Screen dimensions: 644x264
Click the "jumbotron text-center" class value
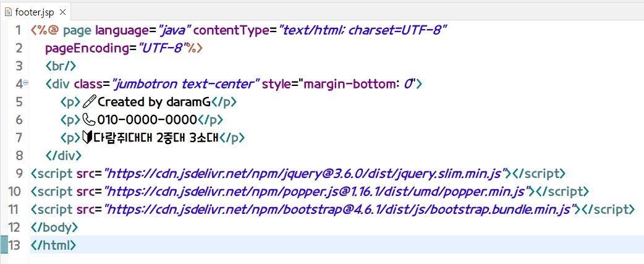pos(185,84)
